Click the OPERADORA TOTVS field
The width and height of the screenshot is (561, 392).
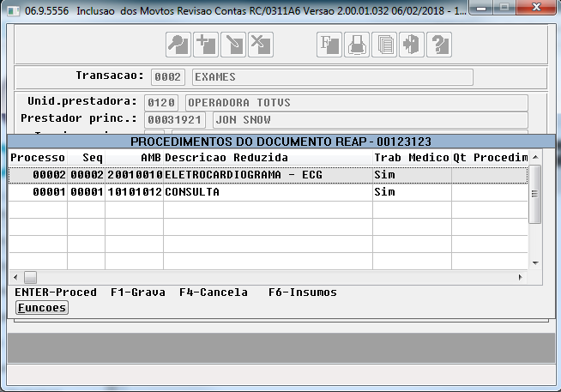[x=357, y=103]
